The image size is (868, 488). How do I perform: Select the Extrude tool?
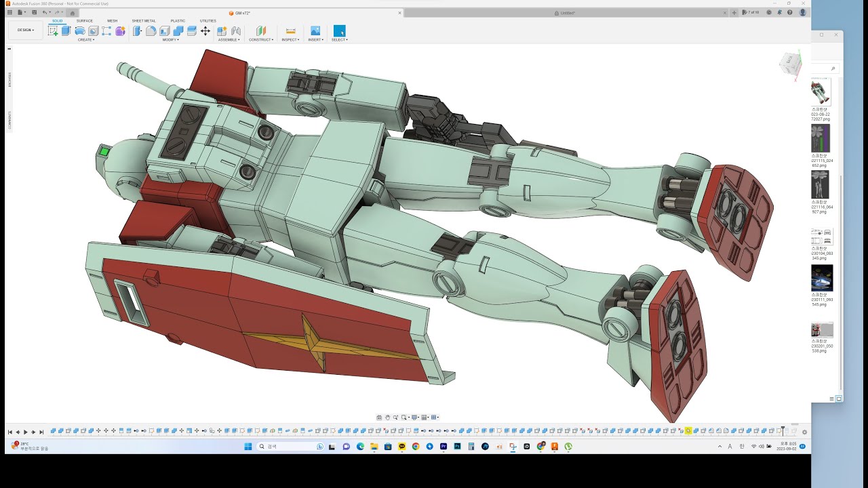pos(66,30)
